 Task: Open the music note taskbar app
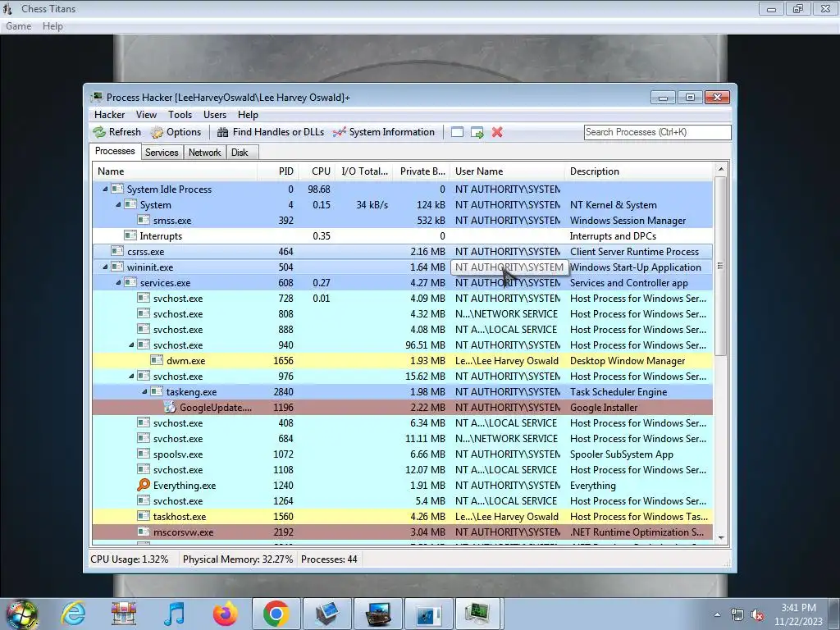[174, 614]
